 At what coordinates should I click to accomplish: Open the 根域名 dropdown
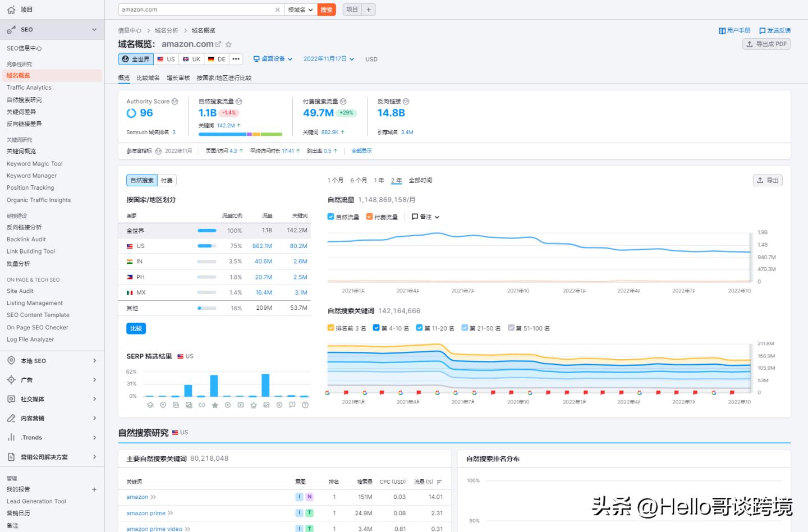(301, 10)
